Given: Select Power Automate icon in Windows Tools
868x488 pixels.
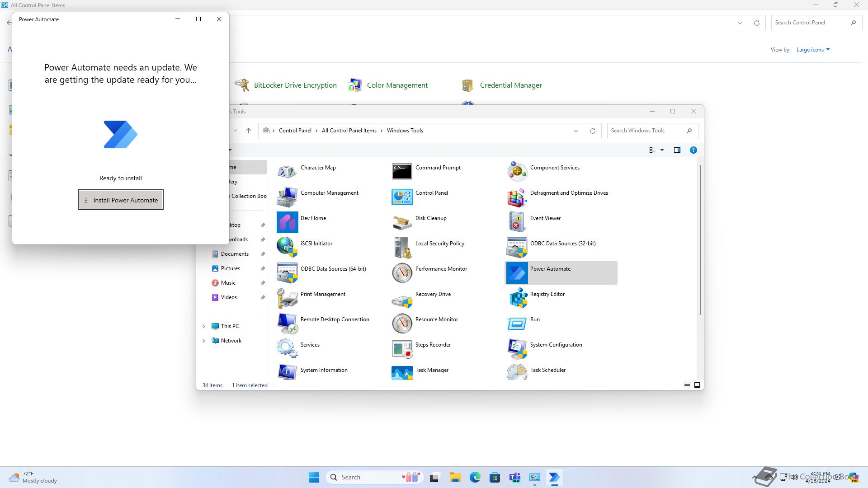Looking at the screenshot, I should pyautogui.click(x=517, y=272).
